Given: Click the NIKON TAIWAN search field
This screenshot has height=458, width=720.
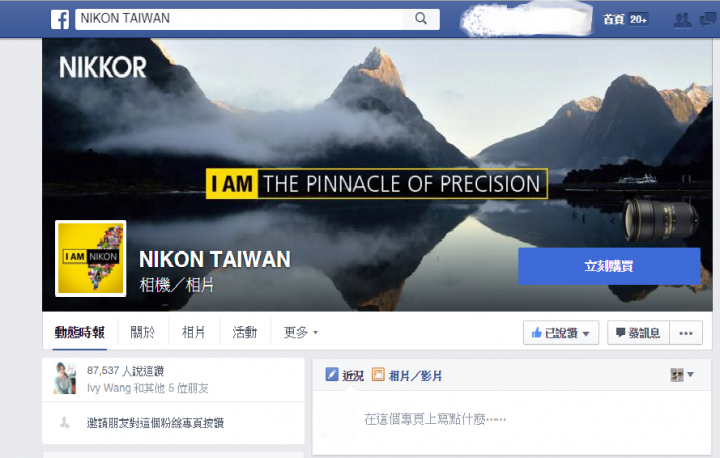Looking at the screenshot, I should [x=239, y=18].
